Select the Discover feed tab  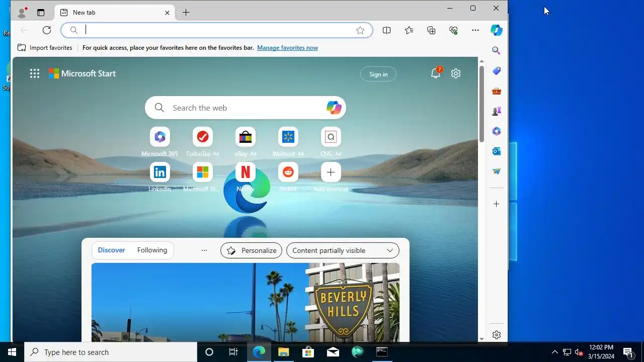[111, 250]
